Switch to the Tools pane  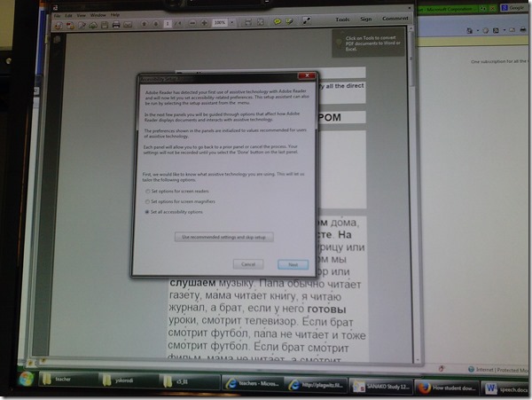341,18
